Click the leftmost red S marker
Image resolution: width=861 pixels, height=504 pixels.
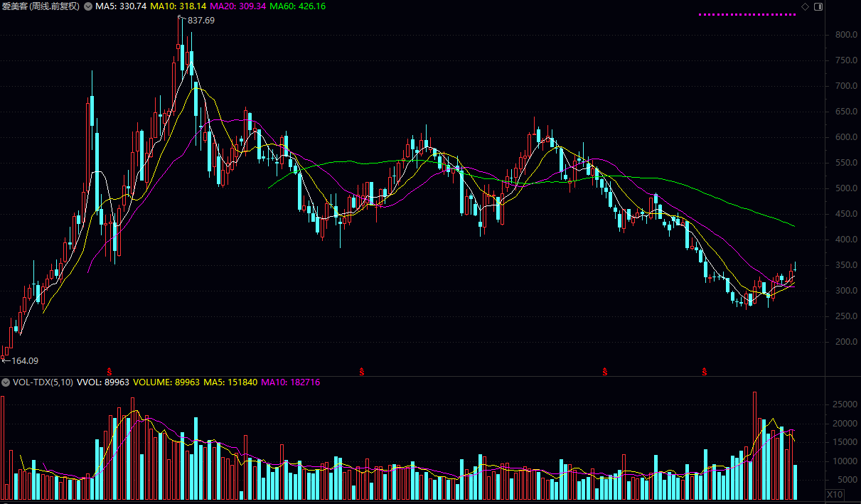[x=109, y=371]
